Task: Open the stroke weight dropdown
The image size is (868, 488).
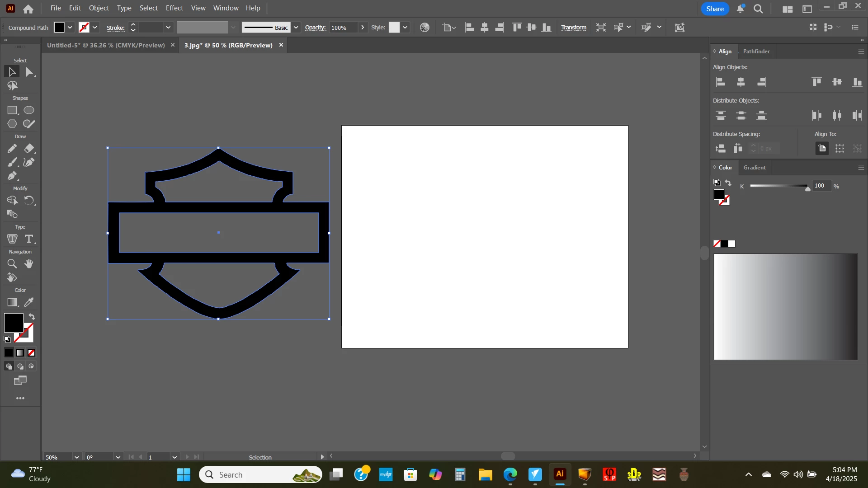Action: pyautogui.click(x=168, y=28)
